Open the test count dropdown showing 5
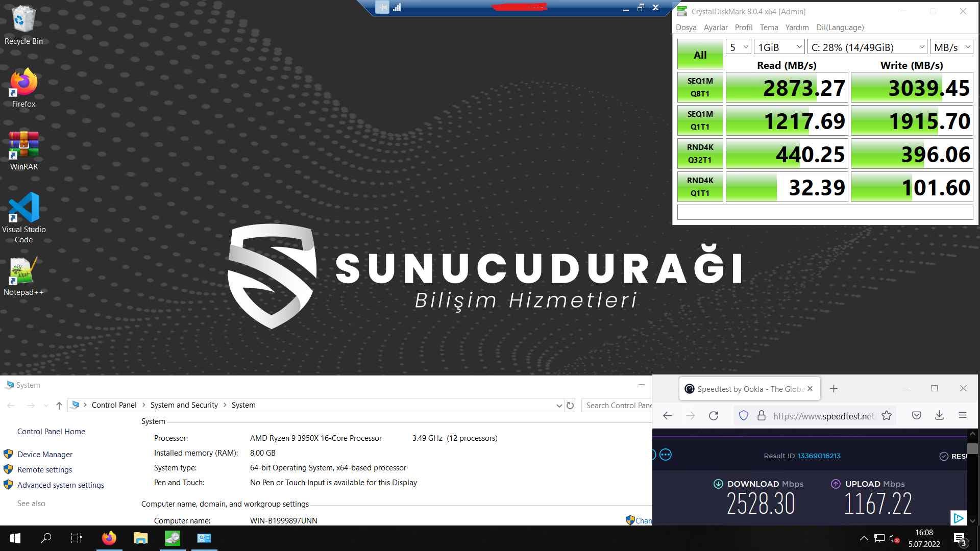Image resolution: width=980 pixels, height=551 pixels. tap(738, 47)
